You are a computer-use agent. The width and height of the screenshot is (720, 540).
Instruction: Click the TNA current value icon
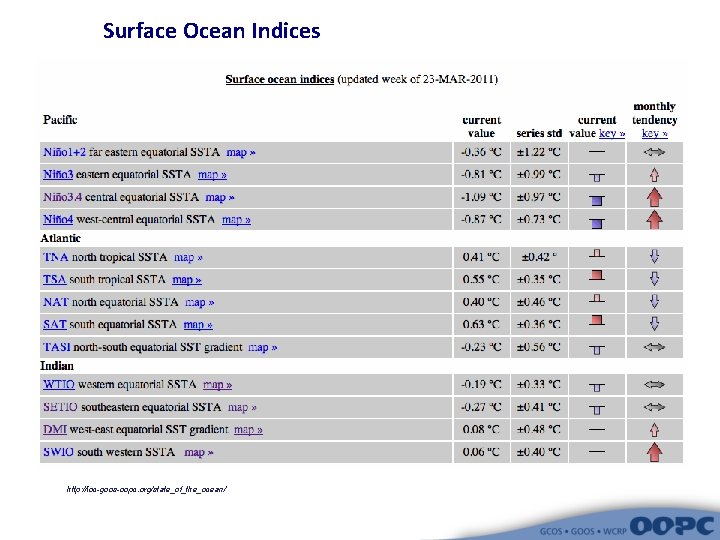pyautogui.click(x=596, y=253)
